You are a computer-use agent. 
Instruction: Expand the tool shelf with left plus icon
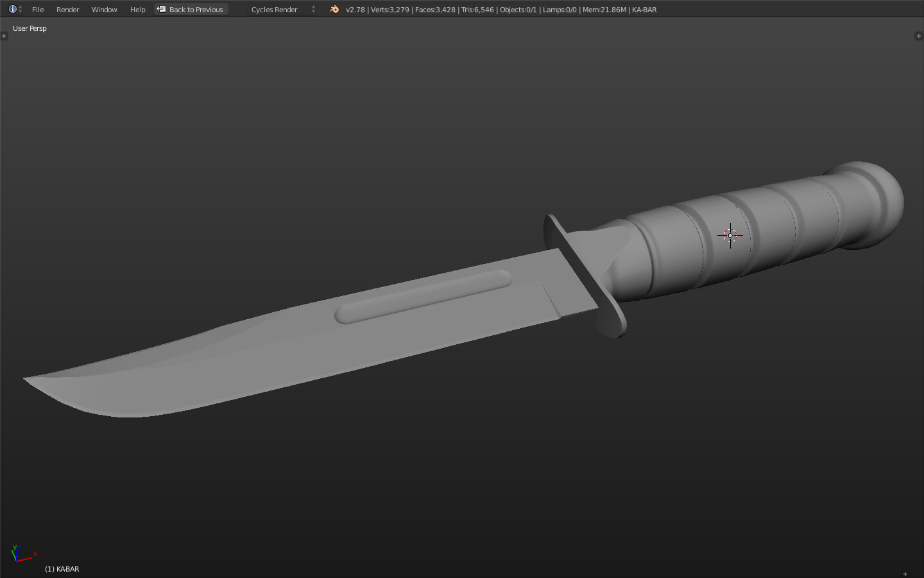[4, 36]
